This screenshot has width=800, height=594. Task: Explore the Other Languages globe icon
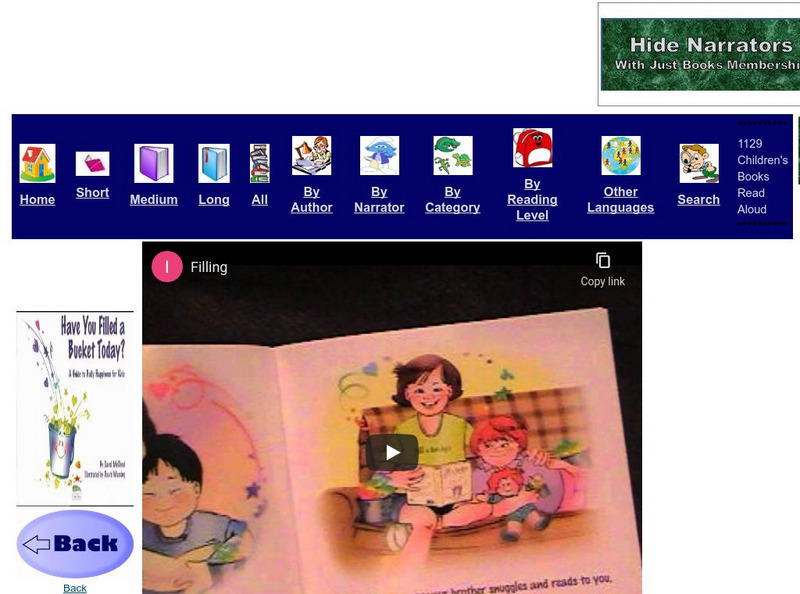click(620, 155)
